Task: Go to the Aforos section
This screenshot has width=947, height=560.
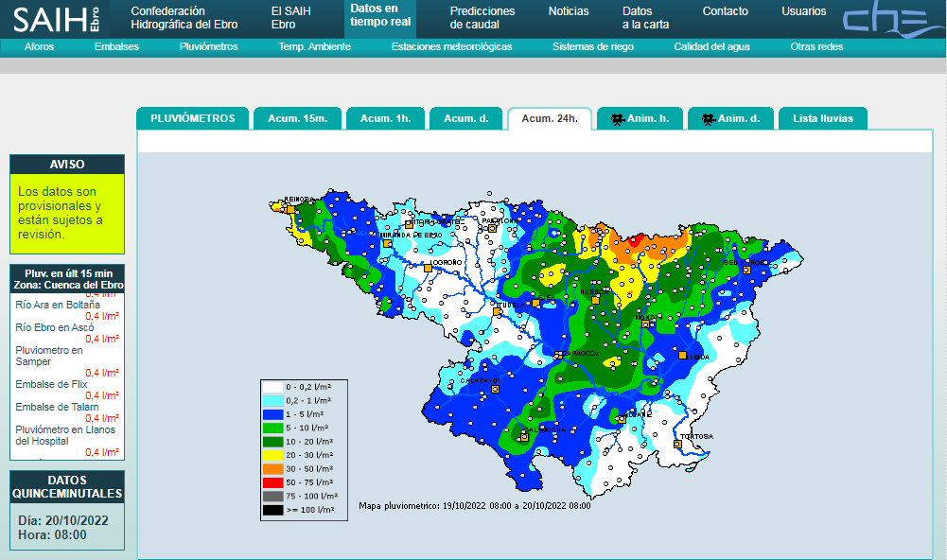Action: [x=39, y=46]
